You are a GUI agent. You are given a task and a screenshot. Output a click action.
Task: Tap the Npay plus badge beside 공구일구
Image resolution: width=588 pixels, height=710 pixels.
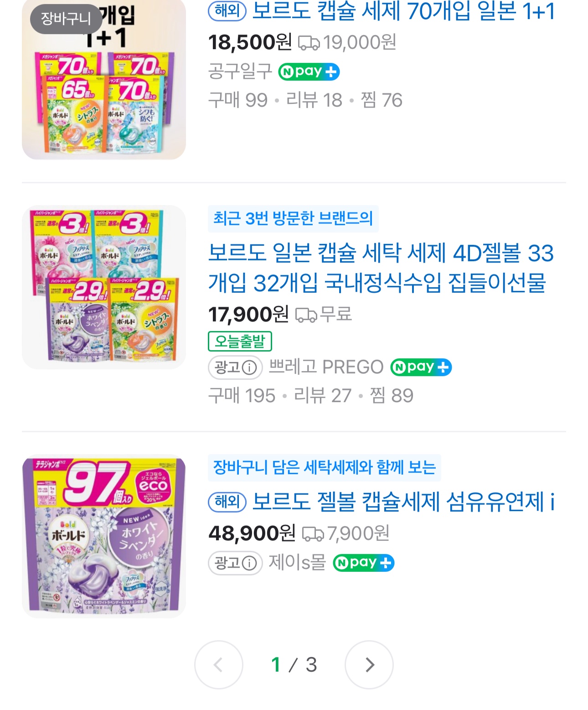[309, 72]
